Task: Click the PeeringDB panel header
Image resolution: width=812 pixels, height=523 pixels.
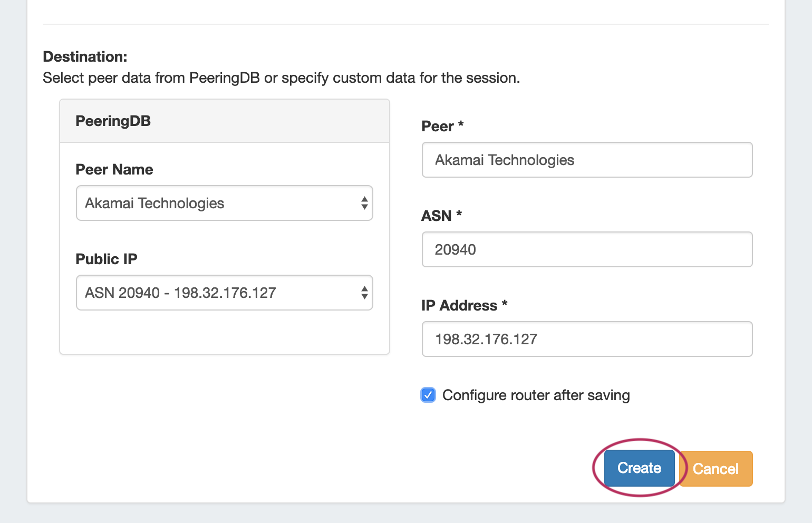Action: (225, 121)
